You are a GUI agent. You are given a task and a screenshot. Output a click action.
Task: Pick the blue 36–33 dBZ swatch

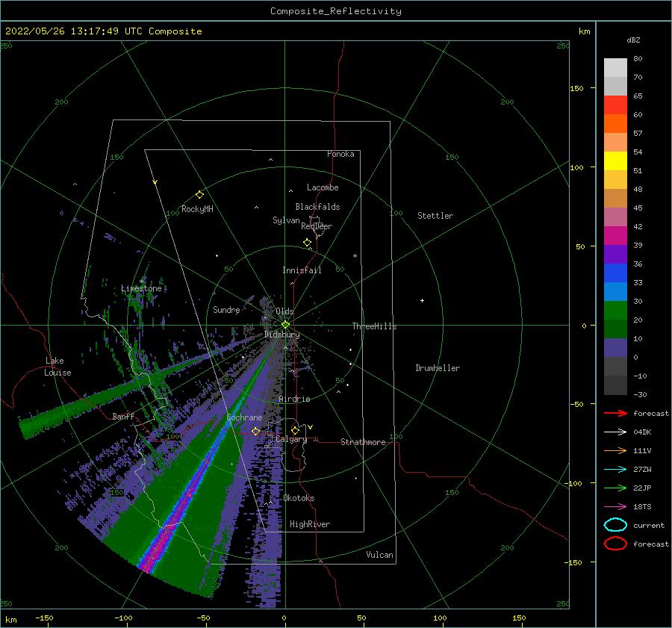pyautogui.click(x=615, y=273)
